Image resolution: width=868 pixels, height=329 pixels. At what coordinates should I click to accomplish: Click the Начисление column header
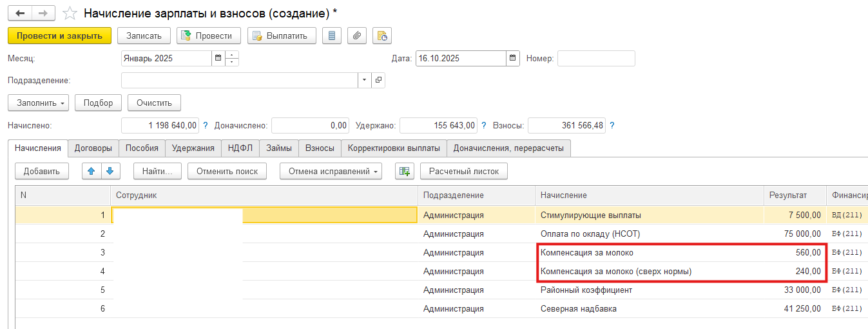tap(649, 195)
